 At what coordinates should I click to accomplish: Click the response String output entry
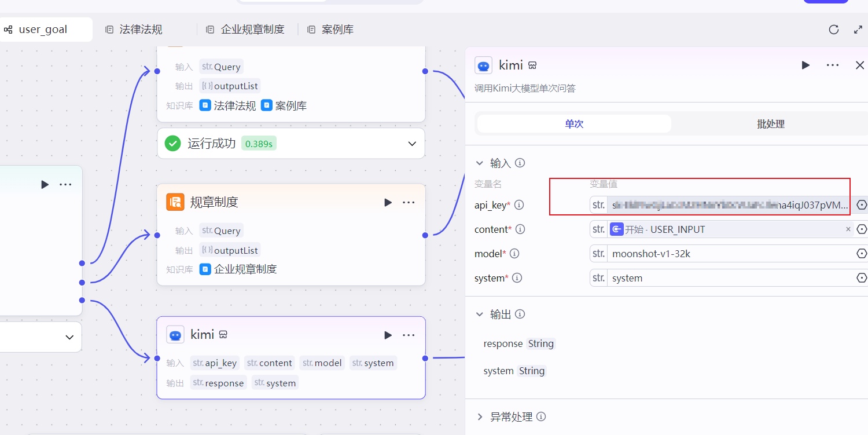[x=518, y=343]
